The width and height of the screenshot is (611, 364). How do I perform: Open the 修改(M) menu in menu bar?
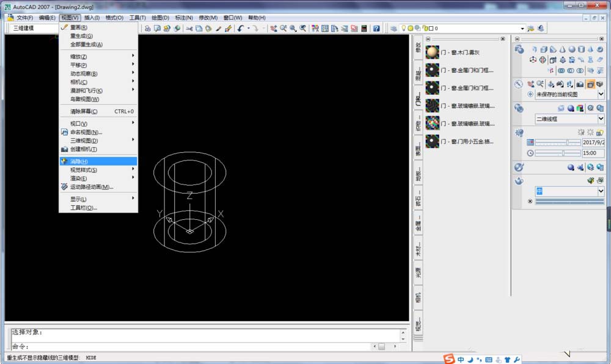[208, 18]
